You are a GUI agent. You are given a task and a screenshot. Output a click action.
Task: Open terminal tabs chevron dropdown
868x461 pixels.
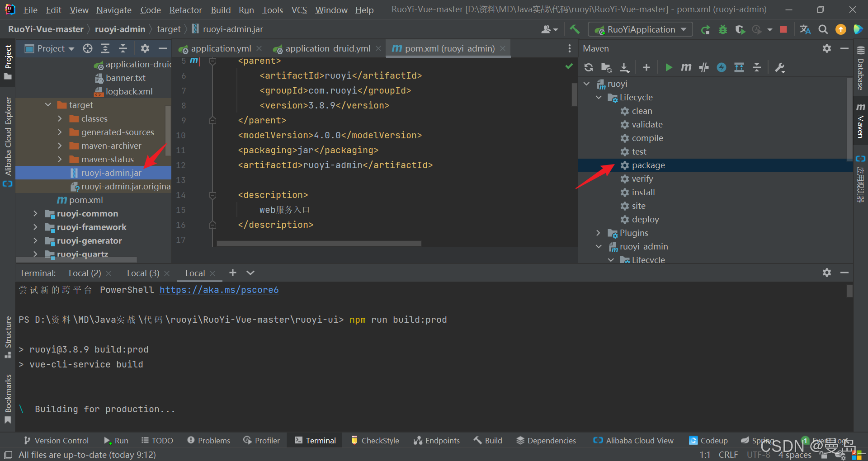point(250,273)
